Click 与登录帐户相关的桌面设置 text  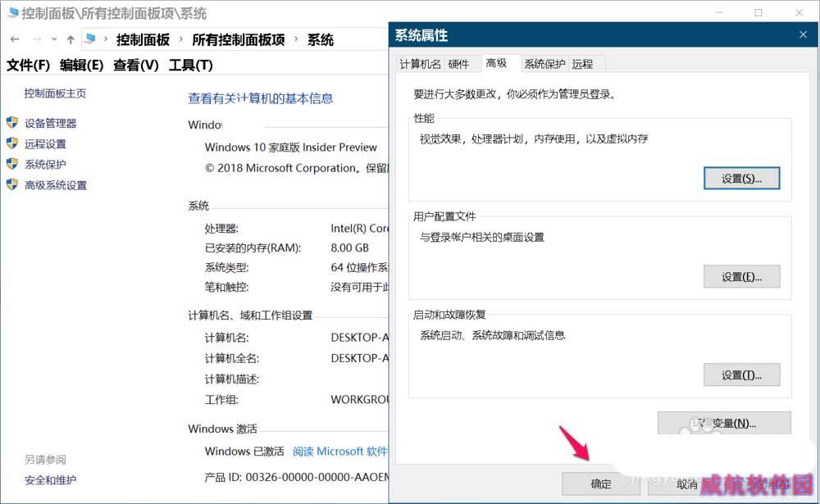tap(481, 238)
